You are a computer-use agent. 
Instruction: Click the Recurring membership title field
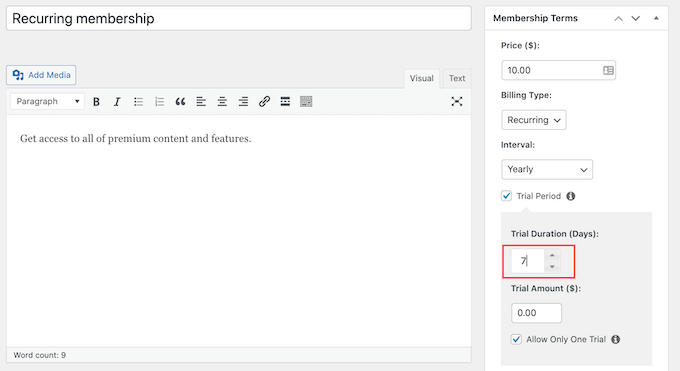click(239, 18)
